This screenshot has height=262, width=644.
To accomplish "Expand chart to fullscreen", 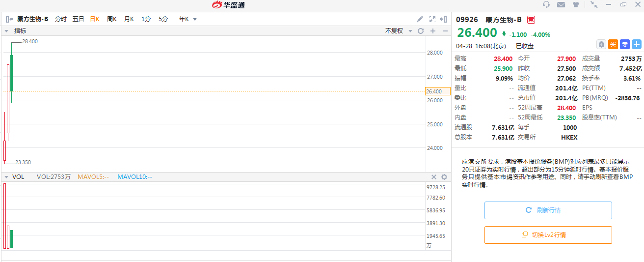I will [x=432, y=19].
